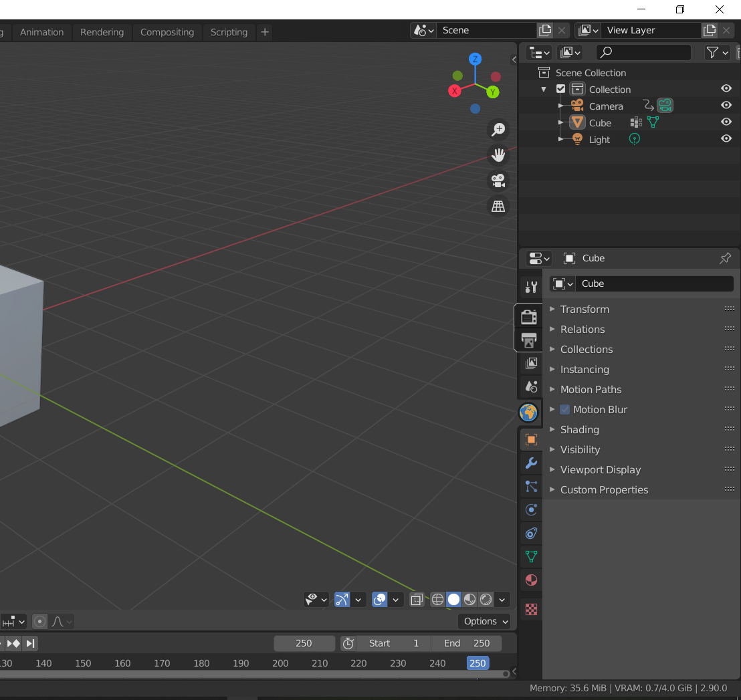Open the viewport shading options dropdown arrow
The image size is (741, 700).
point(502,600)
